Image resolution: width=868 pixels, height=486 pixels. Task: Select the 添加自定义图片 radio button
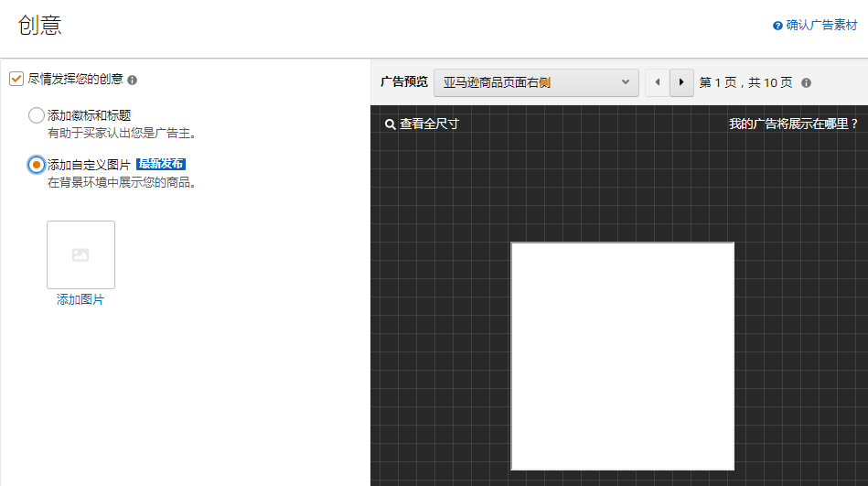(37, 165)
